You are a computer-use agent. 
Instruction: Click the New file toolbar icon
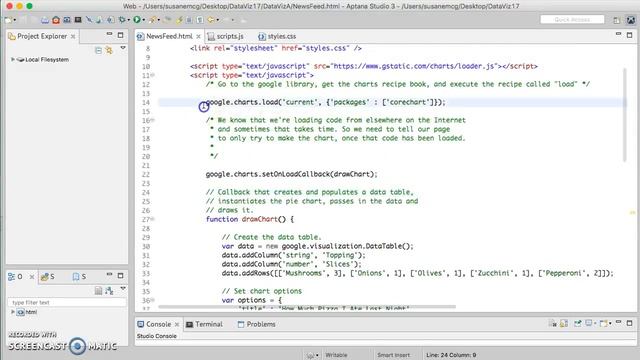(x=8, y=20)
